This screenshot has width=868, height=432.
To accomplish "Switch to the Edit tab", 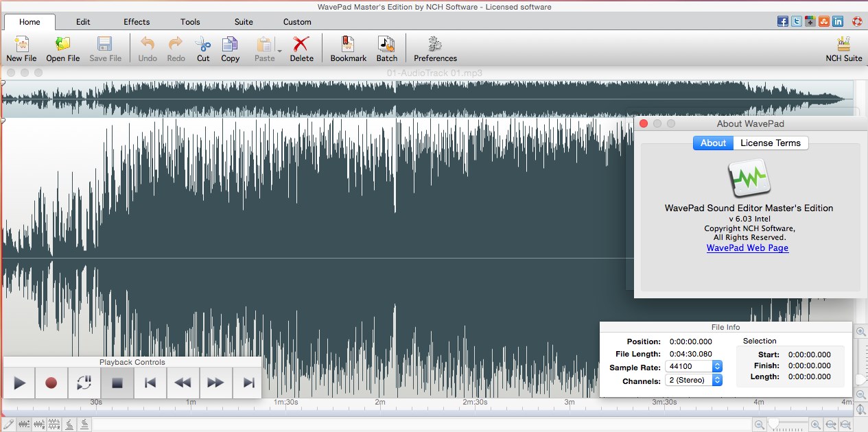I will click(x=83, y=22).
